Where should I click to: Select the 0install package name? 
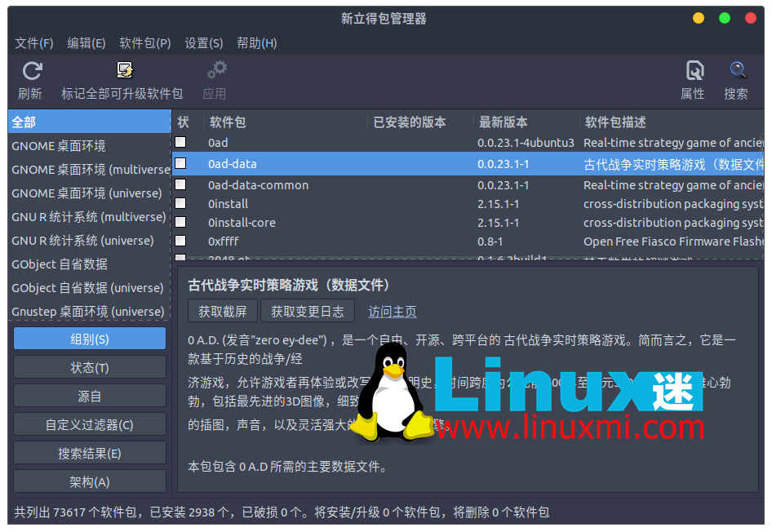tap(228, 204)
